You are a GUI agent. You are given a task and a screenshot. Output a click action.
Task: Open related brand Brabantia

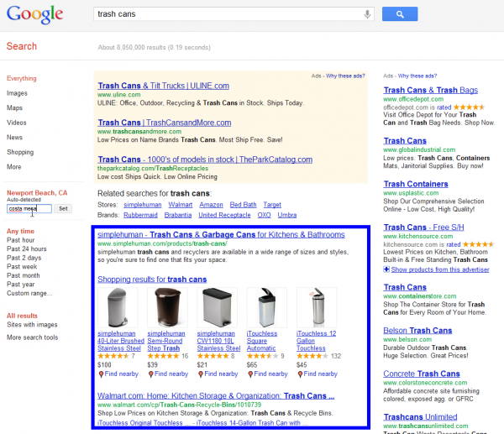point(178,215)
